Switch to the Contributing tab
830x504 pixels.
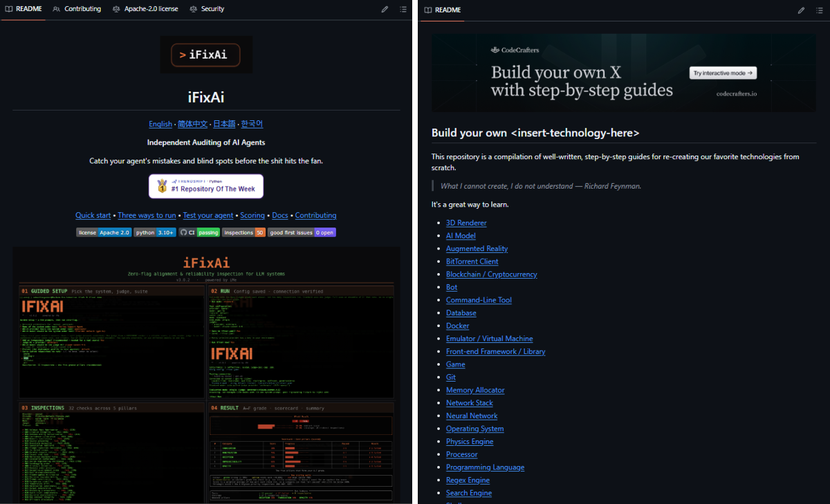[77, 9]
